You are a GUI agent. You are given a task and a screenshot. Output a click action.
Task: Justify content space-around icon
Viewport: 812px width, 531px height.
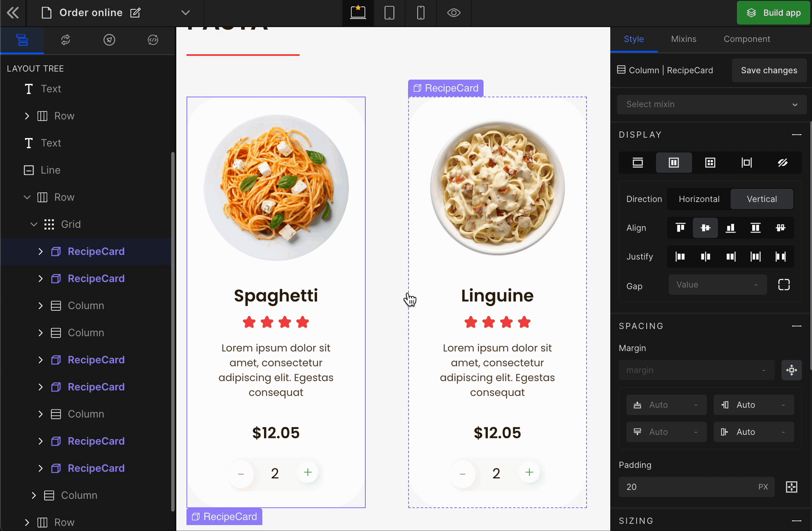tap(781, 257)
